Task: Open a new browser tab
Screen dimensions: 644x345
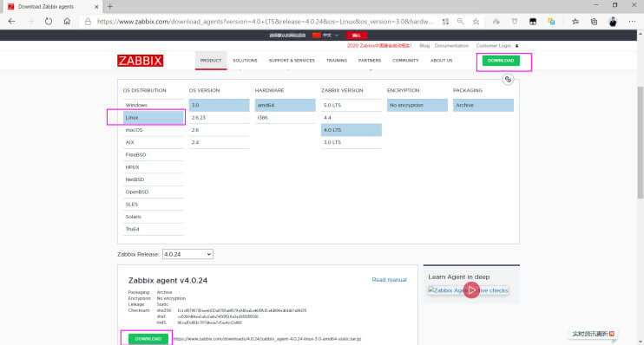Action: 109,6
